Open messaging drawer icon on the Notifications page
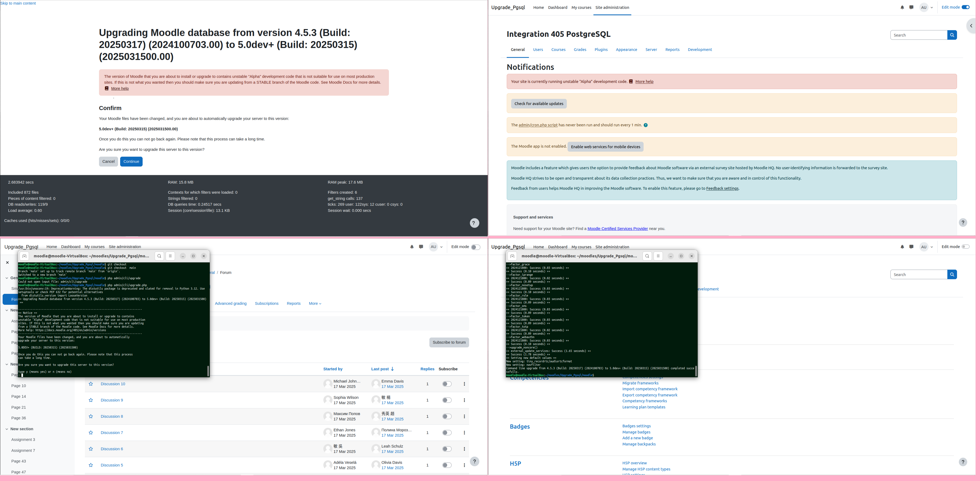Image resolution: width=980 pixels, height=481 pixels. pyautogui.click(x=911, y=7)
